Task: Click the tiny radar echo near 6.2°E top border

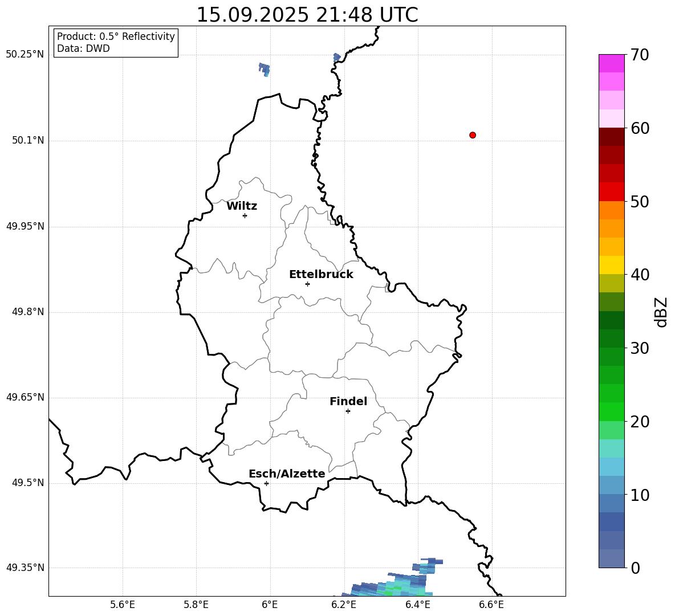Action: [336, 57]
